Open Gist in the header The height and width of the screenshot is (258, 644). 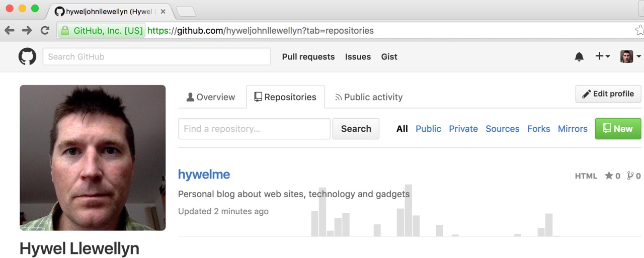pos(389,57)
